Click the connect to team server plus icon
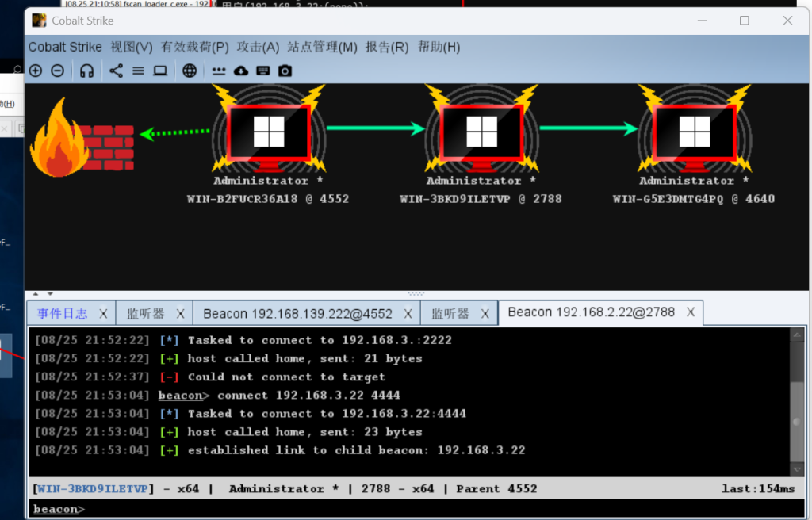Screen dimensions: 812x520 pyautogui.click(x=35, y=71)
